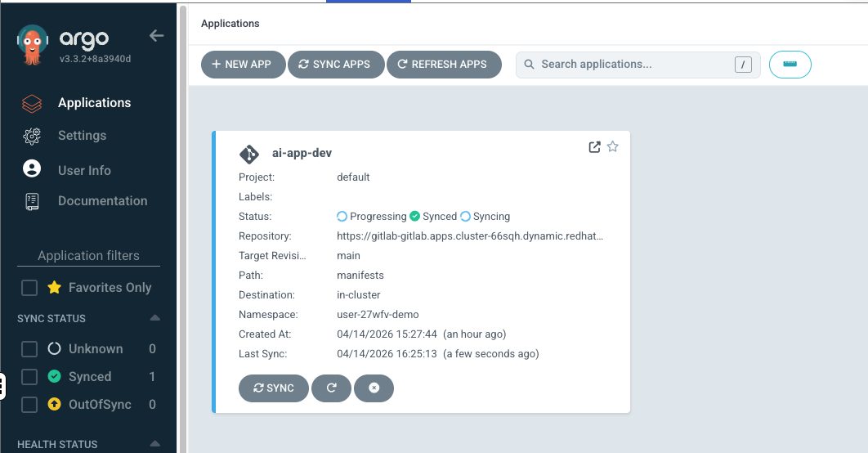Open Settings from the sidebar
The height and width of the screenshot is (453, 868).
pos(82,136)
